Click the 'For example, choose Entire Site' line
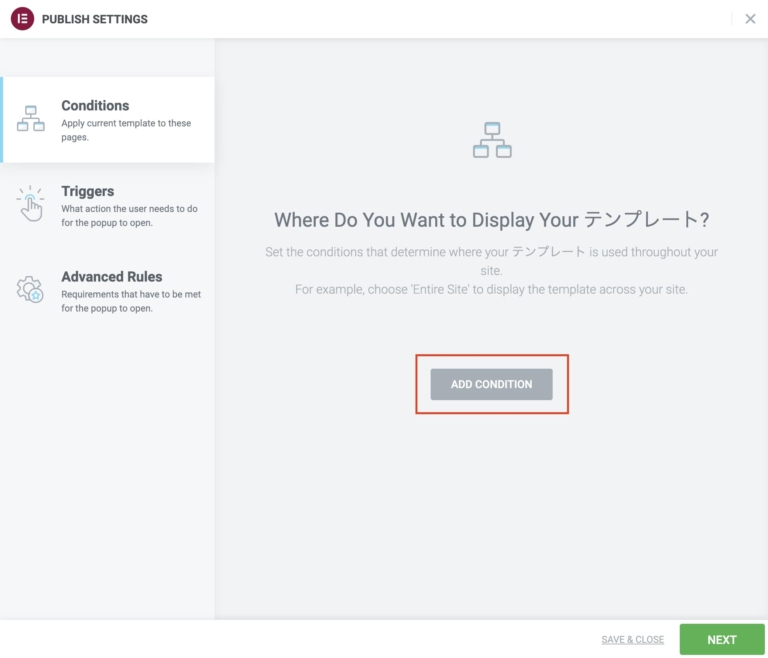 [491, 289]
